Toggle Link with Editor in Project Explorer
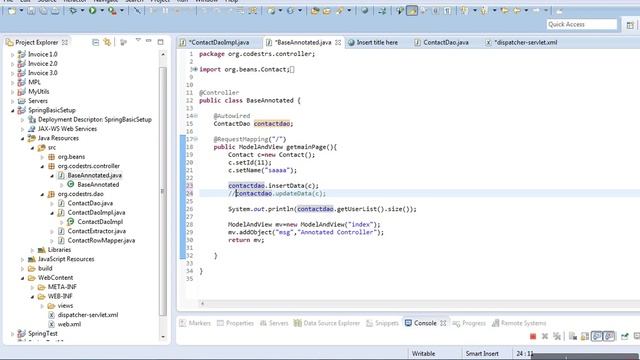Image resolution: width=640 pixels, height=360 pixels. (107, 42)
